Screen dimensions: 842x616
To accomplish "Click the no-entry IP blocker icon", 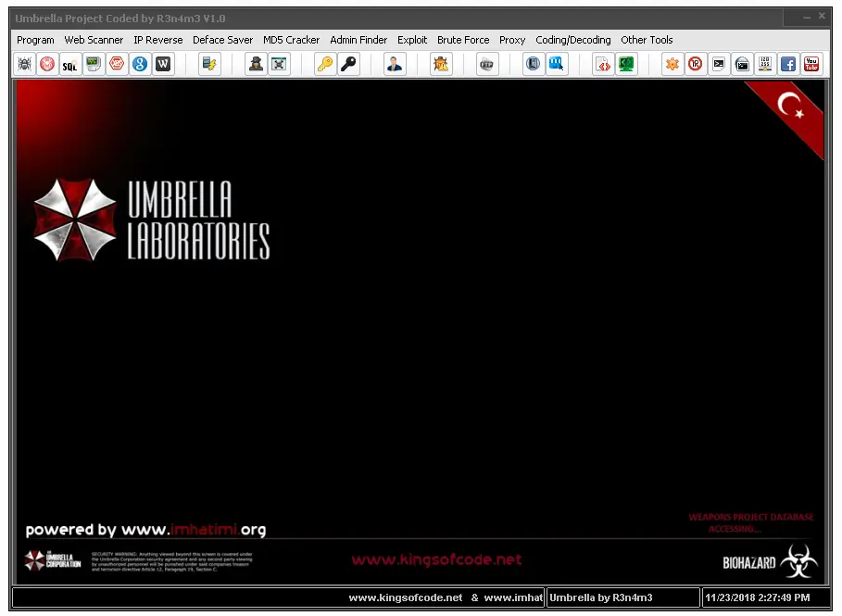I will pos(695,63).
